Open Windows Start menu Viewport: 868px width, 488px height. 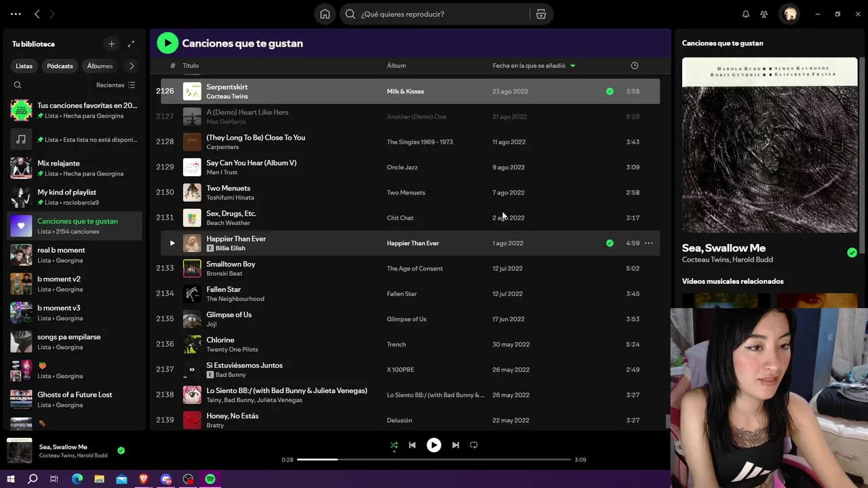tap(11, 479)
